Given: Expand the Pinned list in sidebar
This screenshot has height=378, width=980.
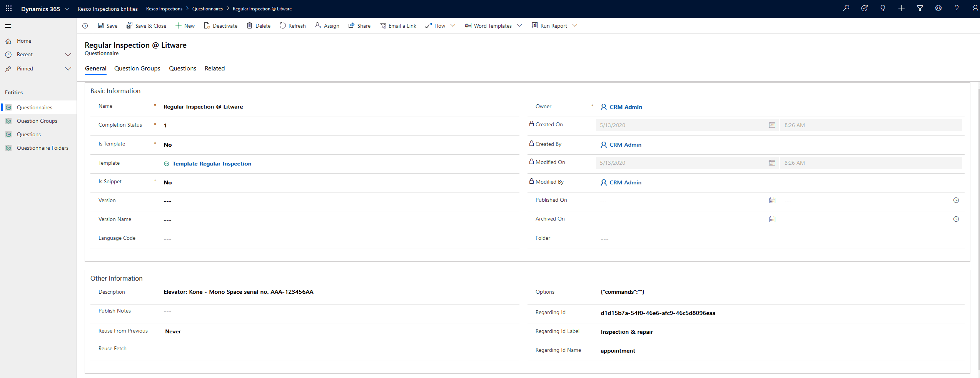Looking at the screenshot, I should (68, 69).
